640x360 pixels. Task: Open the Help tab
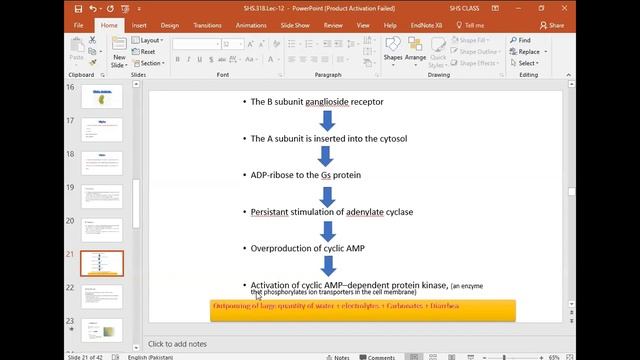tap(390, 25)
